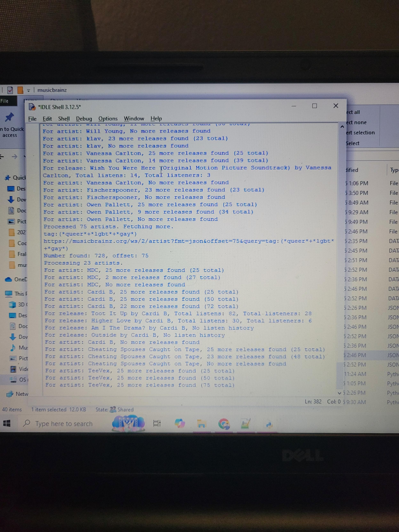The image size is (399, 532).
Task: Close the IDLE Shell window
Action: tap(336, 106)
